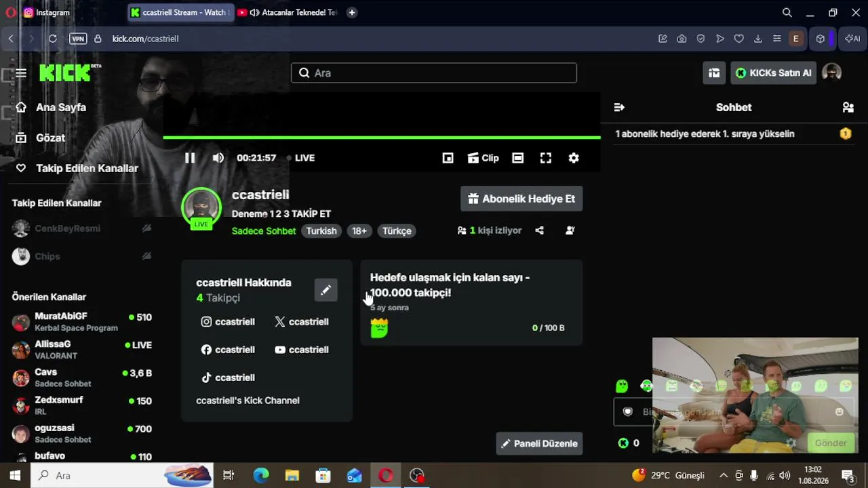Open Windows Start menu
Viewport: 868px width, 488px height.
(15, 475)
